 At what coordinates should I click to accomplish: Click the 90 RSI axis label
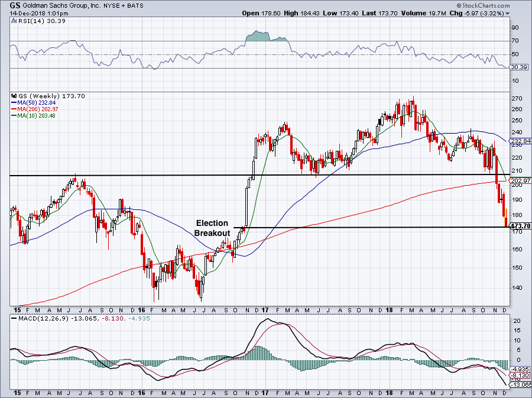(515, 27)
